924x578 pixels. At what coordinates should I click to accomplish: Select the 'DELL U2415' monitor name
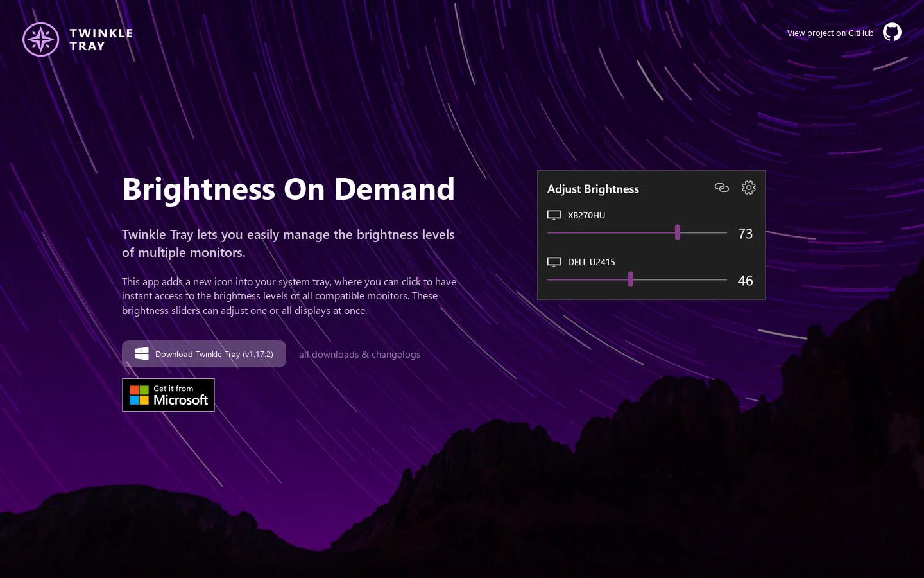tap(592, 262)
